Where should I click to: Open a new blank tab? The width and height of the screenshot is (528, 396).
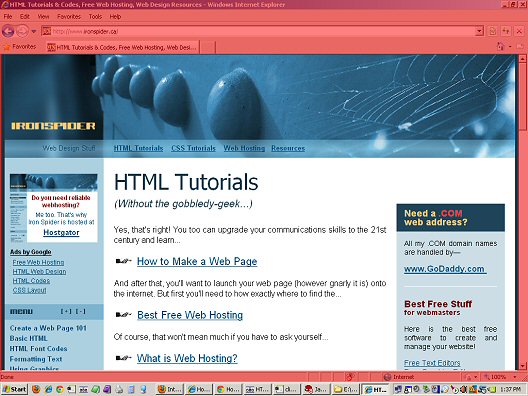(208, 47)
